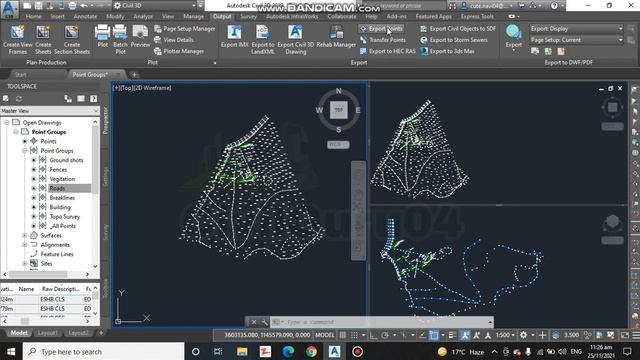The height and width of the screenshot is (360, 640).
Task: Add a new drawing tab with plus
Action: 134,75
